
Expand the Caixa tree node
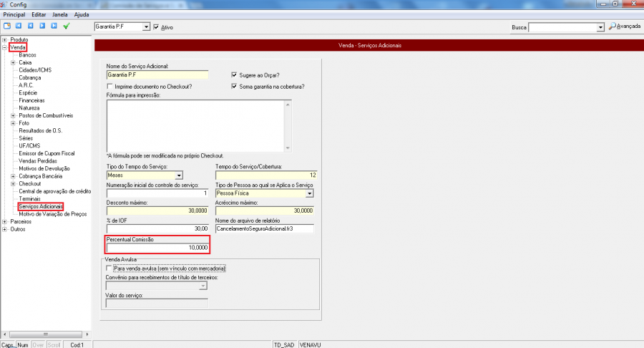click(13, 62)
